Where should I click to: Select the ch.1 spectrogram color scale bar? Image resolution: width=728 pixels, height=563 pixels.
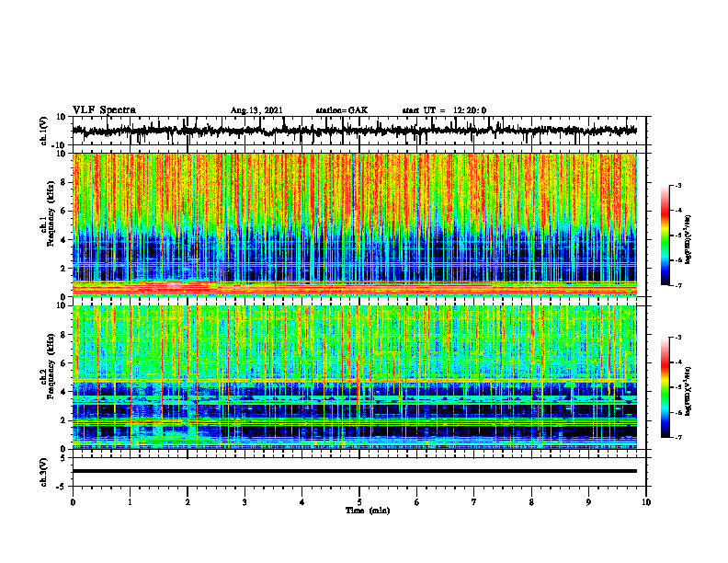pos(665,236)
